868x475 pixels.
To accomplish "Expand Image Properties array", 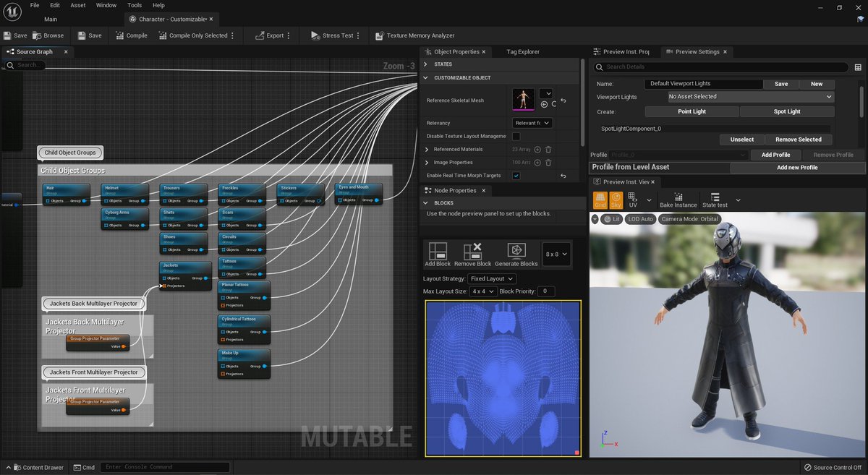I will 427,163.
